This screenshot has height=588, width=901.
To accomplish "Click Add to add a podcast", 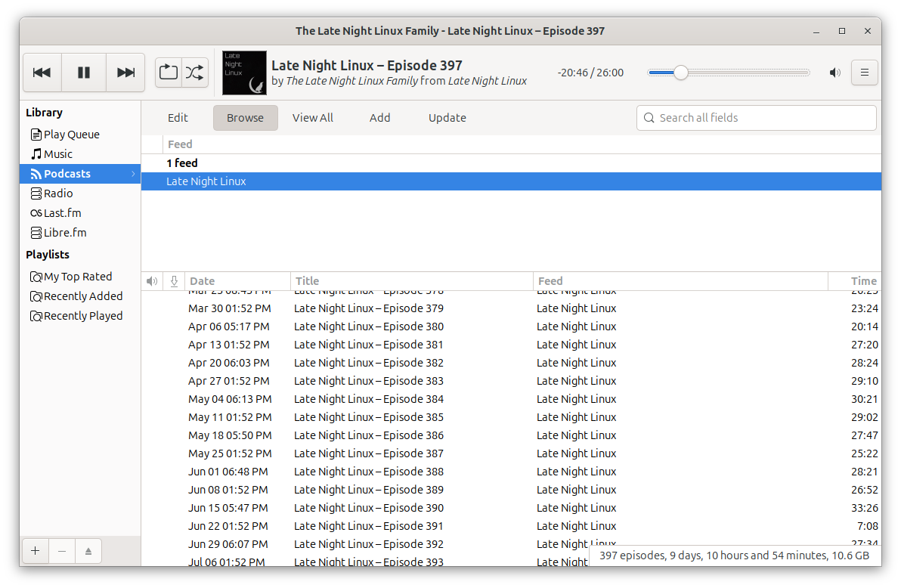I will click(x=379, y=118).
